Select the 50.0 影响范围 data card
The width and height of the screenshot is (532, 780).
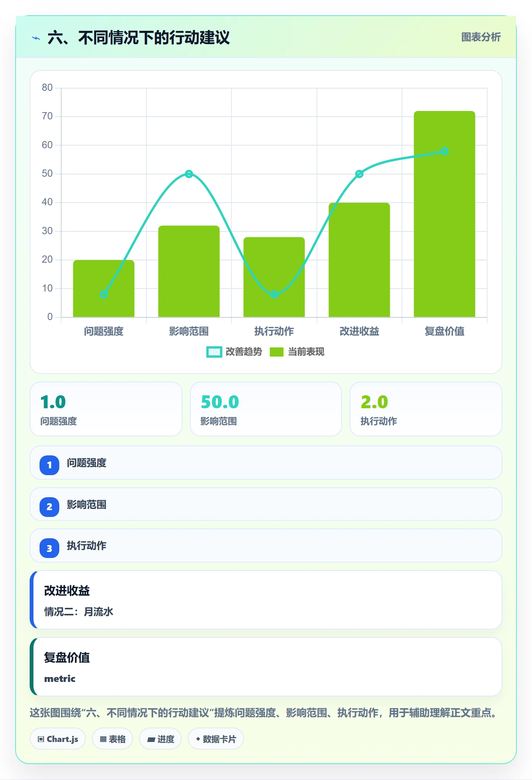point(266,409)
